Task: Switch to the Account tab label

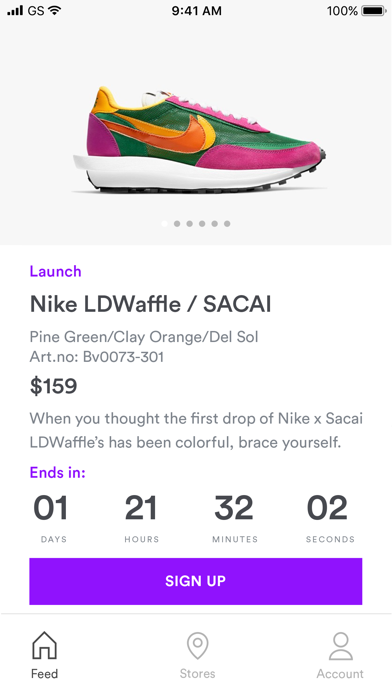Action: (x=340, y=673)
